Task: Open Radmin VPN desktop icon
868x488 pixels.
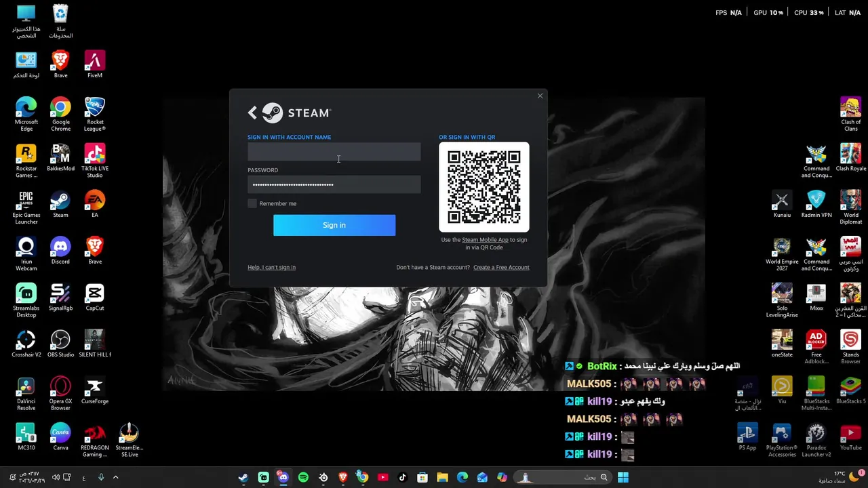Action: pyautogui.click(x=816, y=203)
